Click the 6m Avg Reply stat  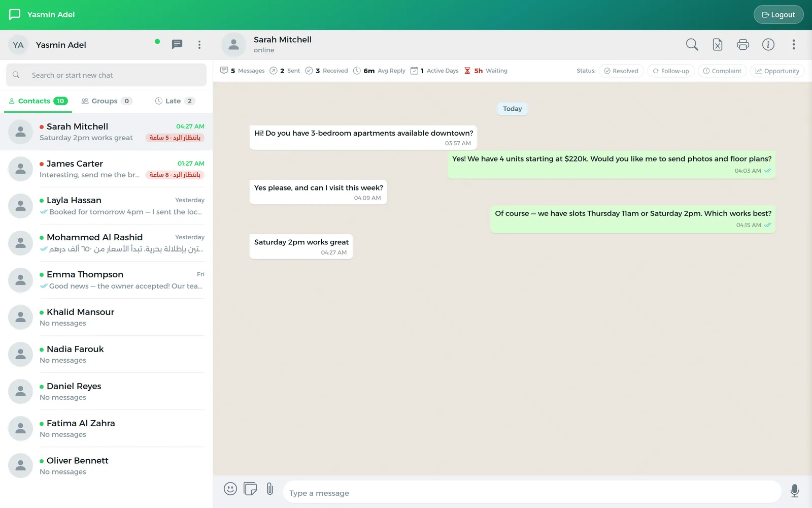tap(379, 71)
